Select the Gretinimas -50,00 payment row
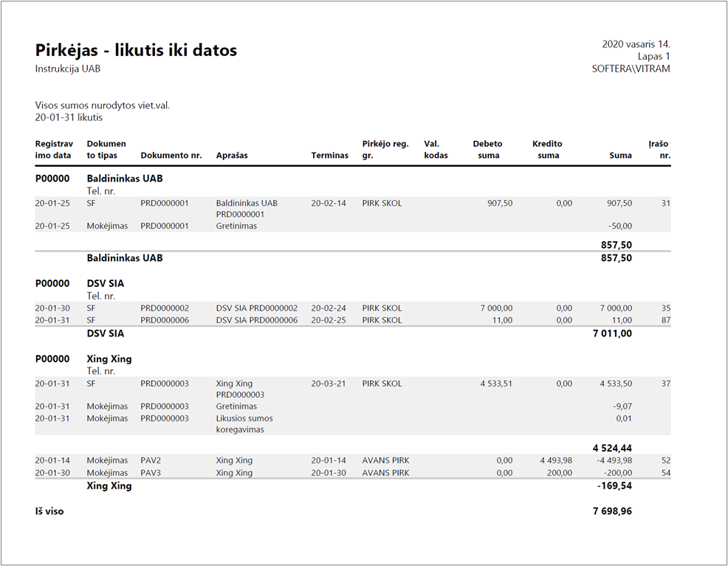728x566 pixels. [353, 226]
